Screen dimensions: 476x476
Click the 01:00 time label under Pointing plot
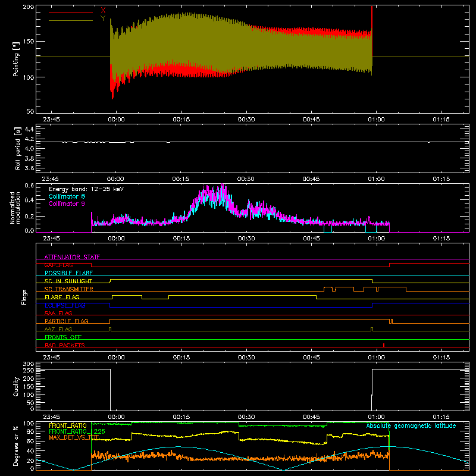pyautogui.click(x=377, y=120)
